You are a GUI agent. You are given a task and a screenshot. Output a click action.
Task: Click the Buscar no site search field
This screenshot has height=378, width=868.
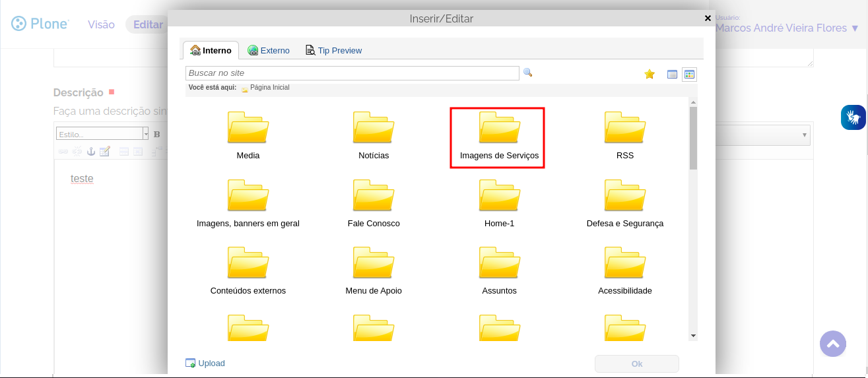pos(352,73)
